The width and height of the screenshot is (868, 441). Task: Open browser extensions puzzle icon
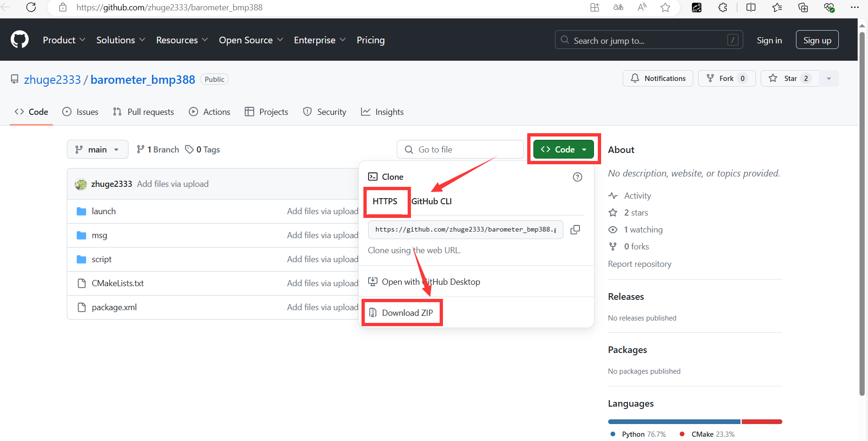[x=723, y=7]
